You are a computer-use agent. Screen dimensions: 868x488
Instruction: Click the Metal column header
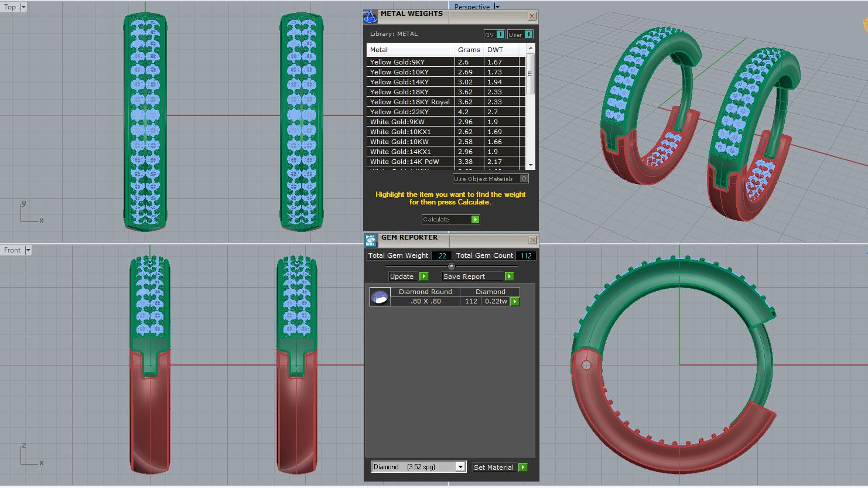[x=411, y=50]
